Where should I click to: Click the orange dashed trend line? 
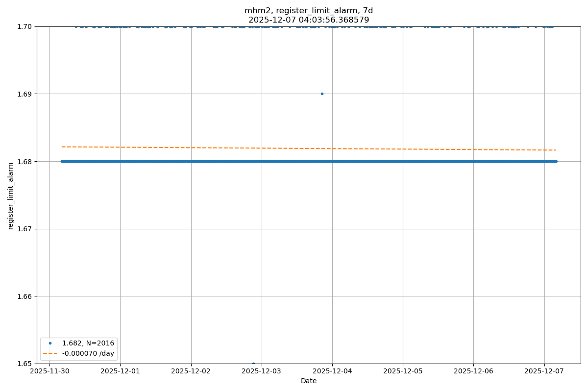click(x=309, y=148)
